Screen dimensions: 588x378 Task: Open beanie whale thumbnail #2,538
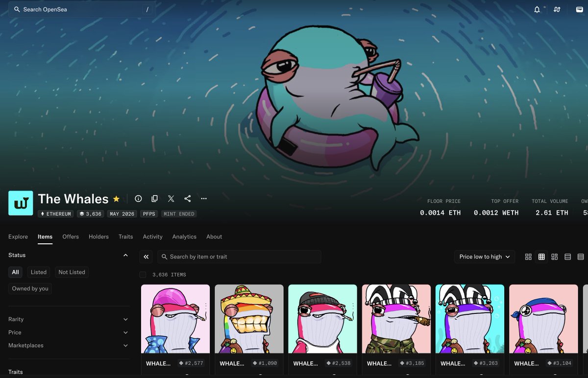(322, 319)
